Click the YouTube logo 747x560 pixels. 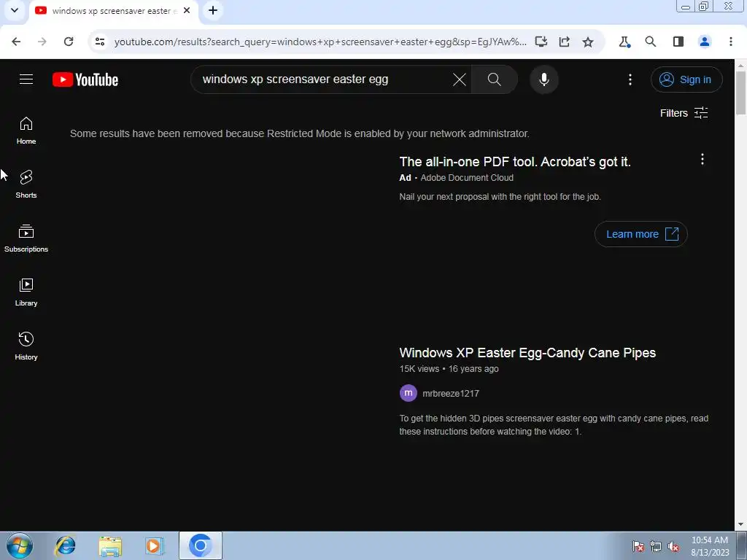[85, 79]
